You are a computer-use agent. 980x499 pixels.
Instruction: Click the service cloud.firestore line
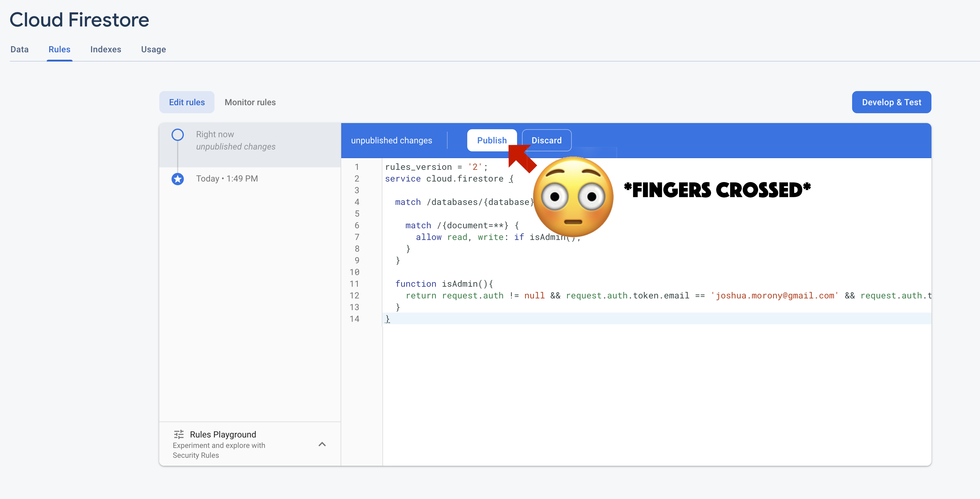coord(449,178)
